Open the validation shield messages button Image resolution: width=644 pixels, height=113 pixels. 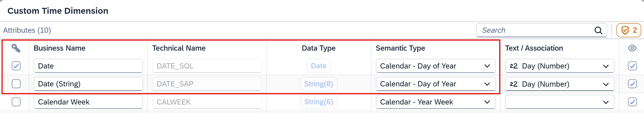pyautogui.click(x=628, y=30)
